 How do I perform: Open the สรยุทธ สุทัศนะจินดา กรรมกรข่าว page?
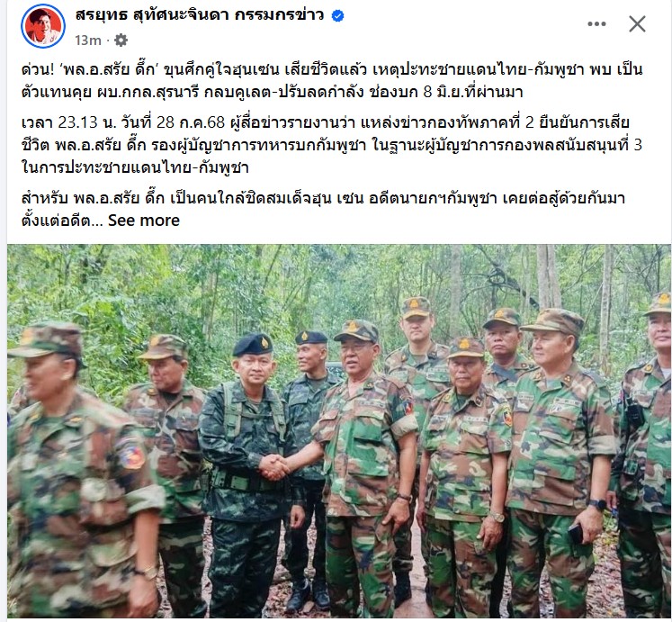point(200,15)
